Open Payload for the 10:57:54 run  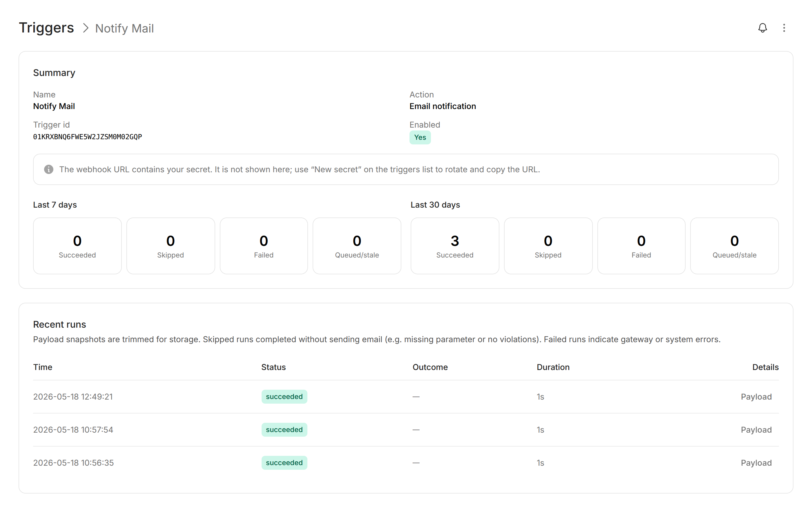(756, 429)
